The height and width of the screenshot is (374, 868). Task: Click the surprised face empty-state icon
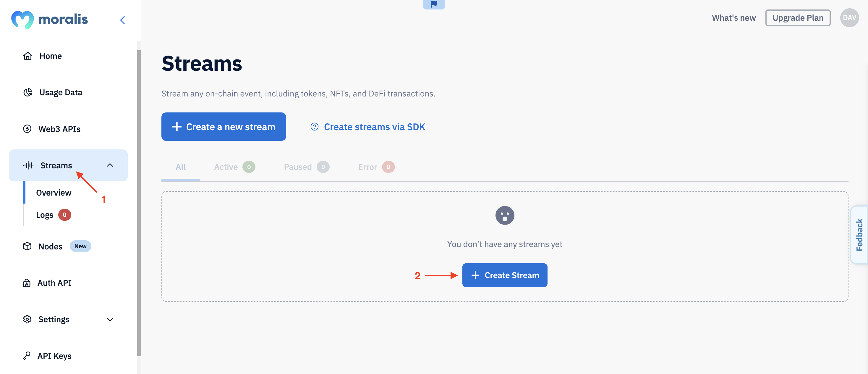pos(504,215)
